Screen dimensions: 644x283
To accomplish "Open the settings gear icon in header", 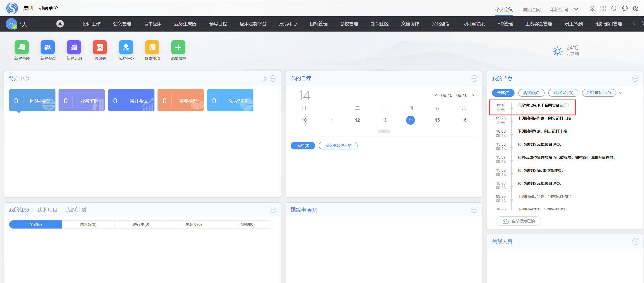I will point(636,9).
